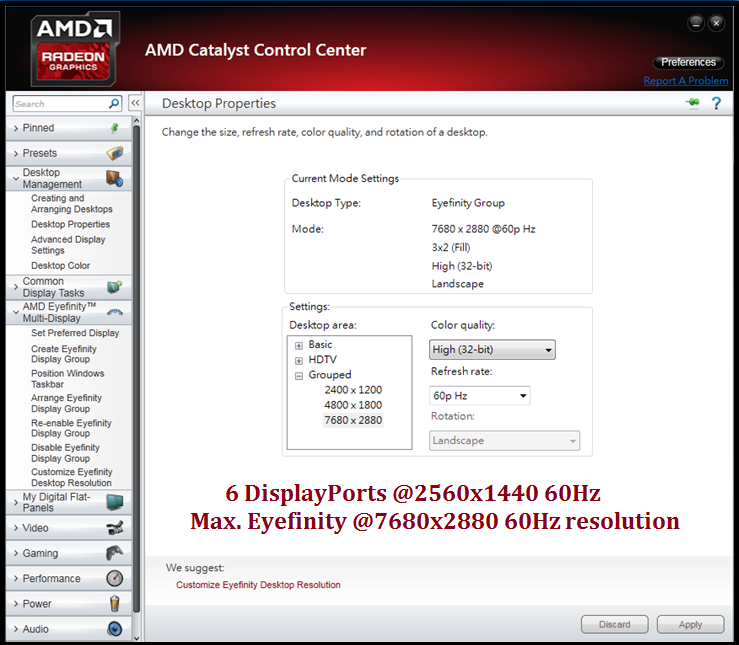Screen dimensions: 739x645
Task: Click the sidebar scrollbar up arrow
Action: (x=136, y=121)
